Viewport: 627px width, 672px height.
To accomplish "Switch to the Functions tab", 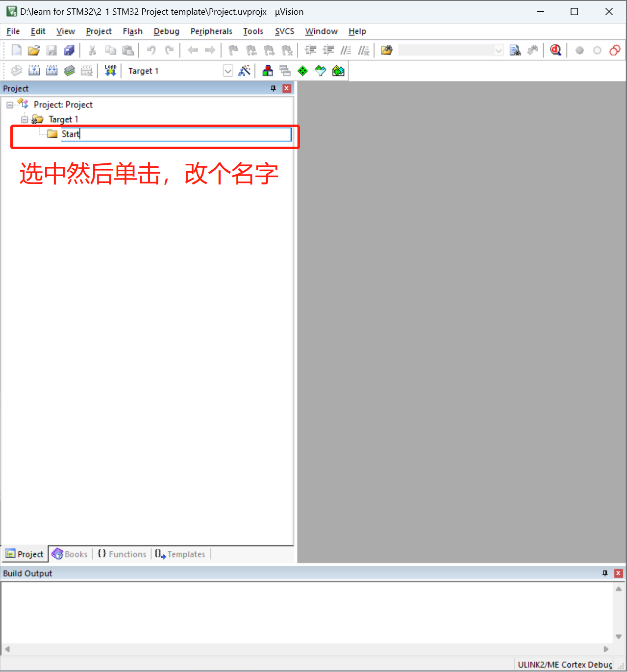I will pos(122,554).
